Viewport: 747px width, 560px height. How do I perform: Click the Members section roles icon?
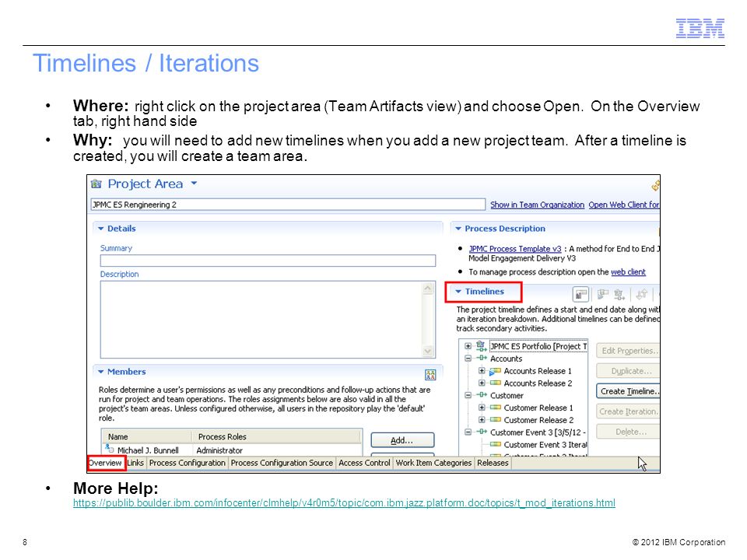pos(430,375)
